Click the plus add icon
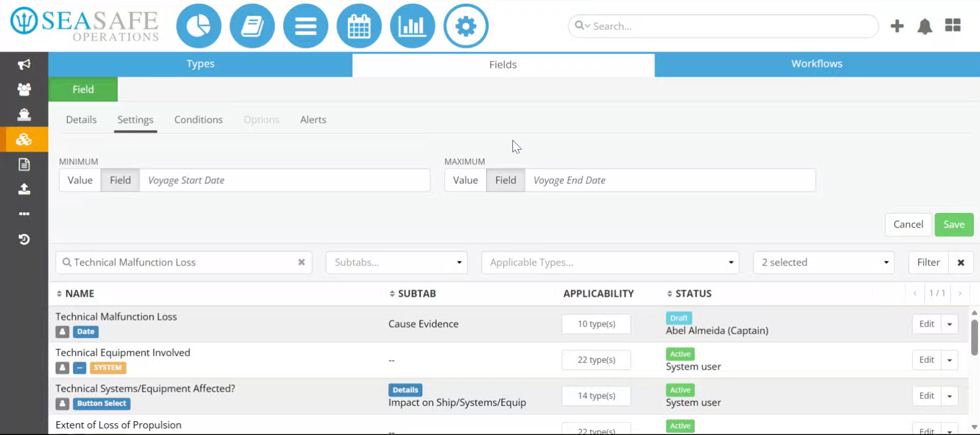This screenshot has height=435, width=980. pyautogui.click(x=897, y=26)
